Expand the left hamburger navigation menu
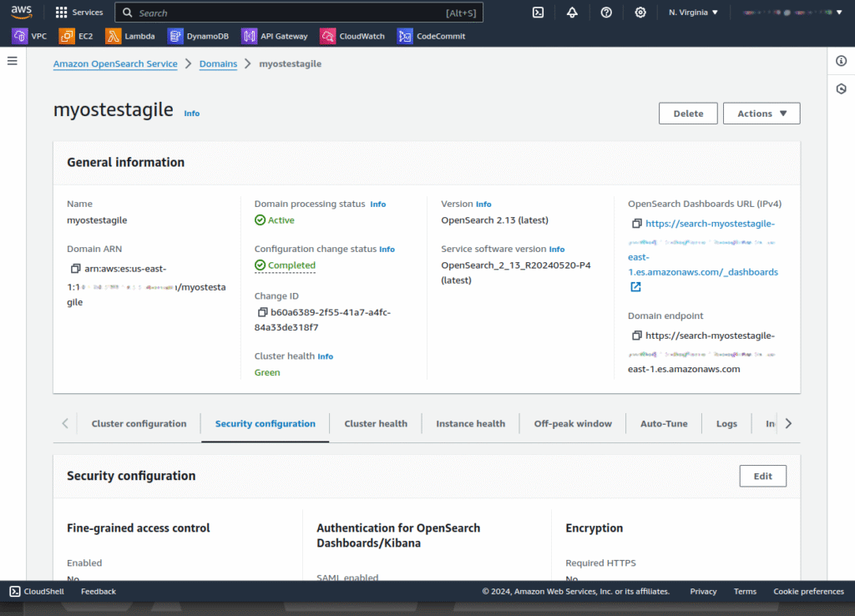Screen dimensions: 855x616 click(12, 61)
